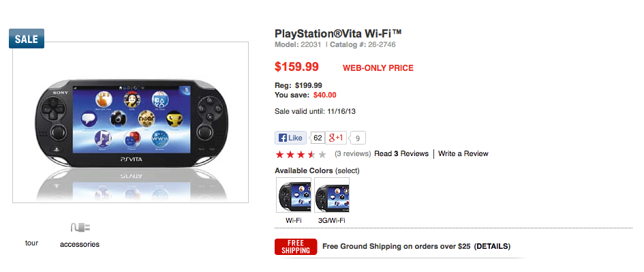The height and width of the screenshot is (272, 644).
Task: Click the 3G/Wi-Fi label under colors
Action: point(332,221)
